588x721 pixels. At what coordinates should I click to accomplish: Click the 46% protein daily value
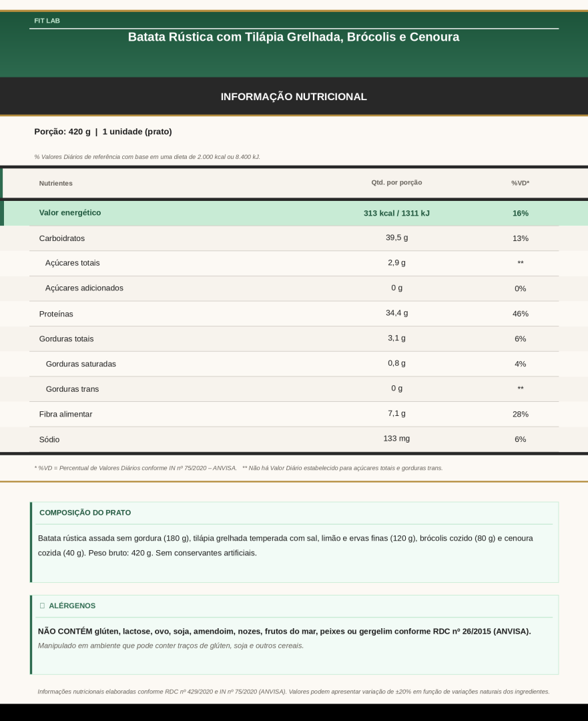click(520, 314)
